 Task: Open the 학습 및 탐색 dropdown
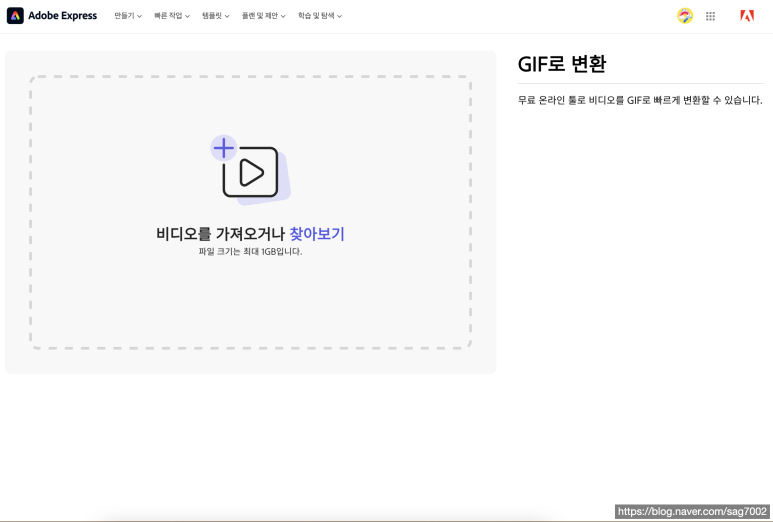(320, 16)
